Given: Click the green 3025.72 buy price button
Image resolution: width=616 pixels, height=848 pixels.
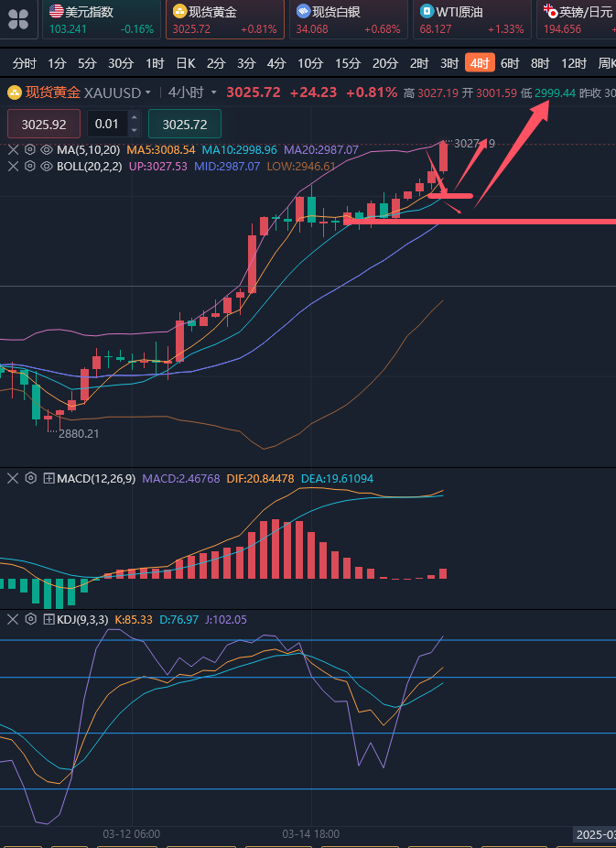Looking at the screenshot, I should click(185, 124).
